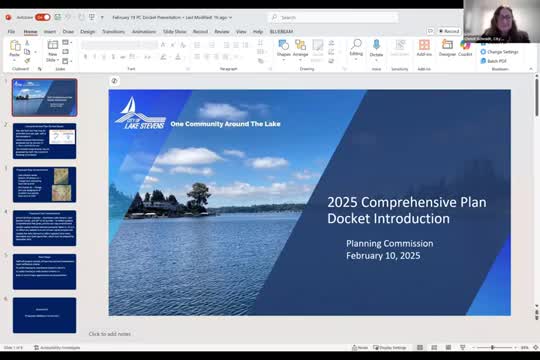
Task: Click Change Settings in Bluebeam group
Action: 499,52
